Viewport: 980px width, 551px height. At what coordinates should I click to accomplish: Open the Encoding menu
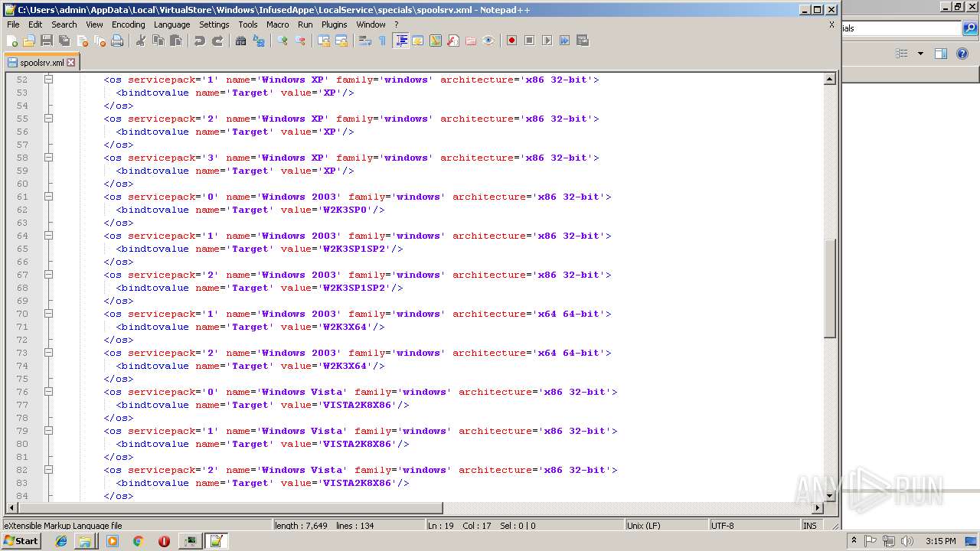[x=128, y=24]
